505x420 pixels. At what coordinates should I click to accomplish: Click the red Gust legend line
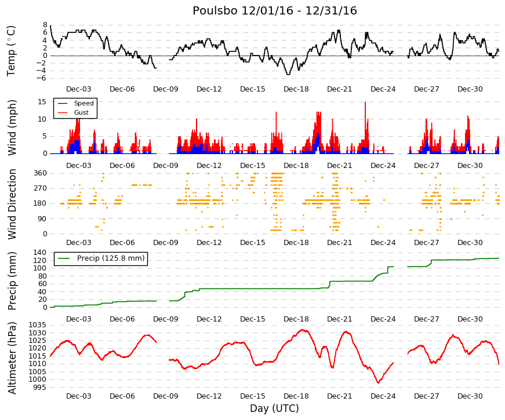point(62,112)
